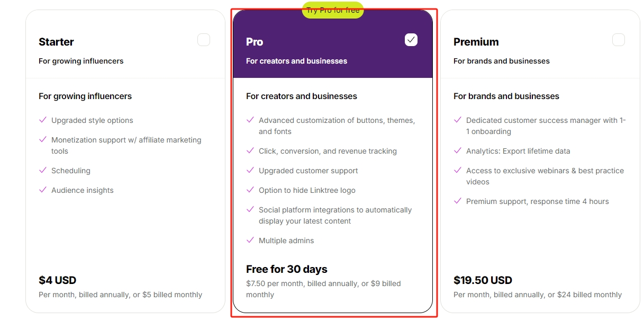
Task: Click checkmark beside 'Multiple admins'
Action: (x=250, y=241)
